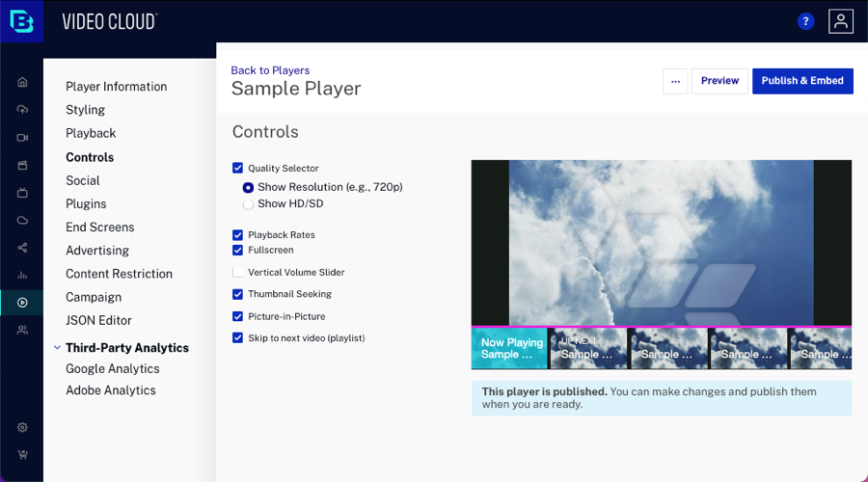Open the Media video camera icon
Image resolution: width=868 pixels, height=482 pixels.
click(x=22, y=138)
